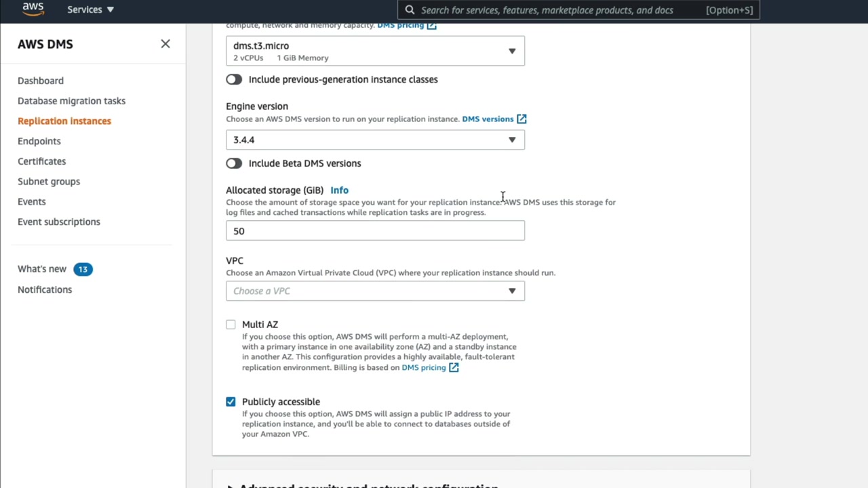The width and height of the screenshot is (868, 488).
Task: Open the DMS versions link
Action: pos(488,119)
